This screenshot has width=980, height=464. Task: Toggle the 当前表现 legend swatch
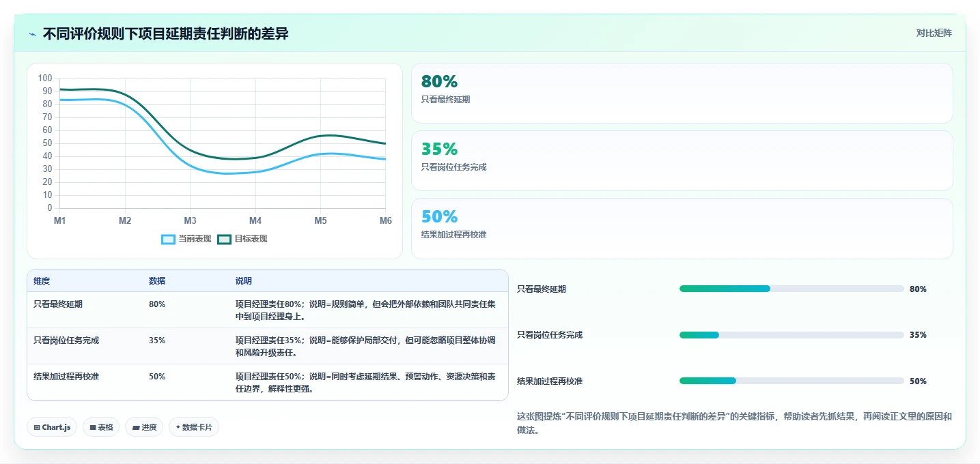click(168, 239)
